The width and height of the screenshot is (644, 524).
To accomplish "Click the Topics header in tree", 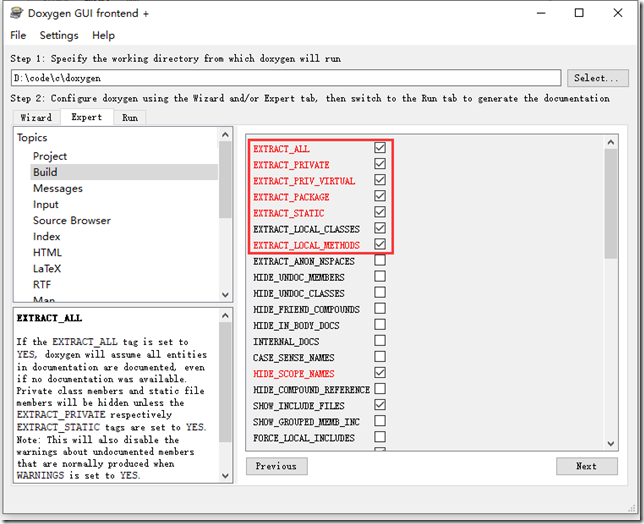I will point(32,138).
